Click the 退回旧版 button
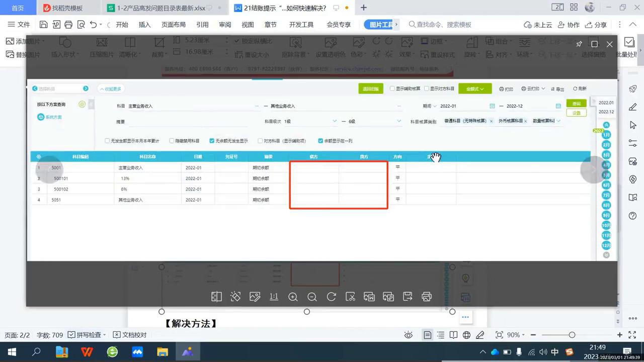The height and width of the screenshot is (362, 644). pos(371,88)
